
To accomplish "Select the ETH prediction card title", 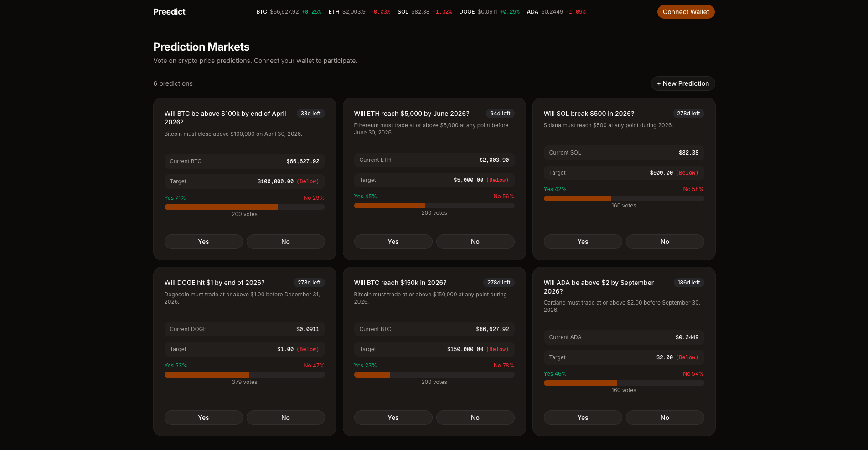I will pyautogui.click(x=411, y=114).
